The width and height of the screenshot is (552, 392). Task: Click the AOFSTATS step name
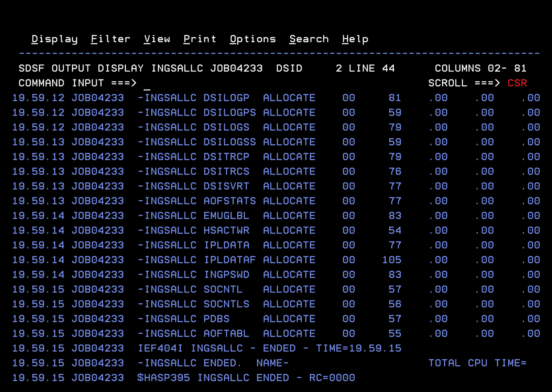point(230,201)
